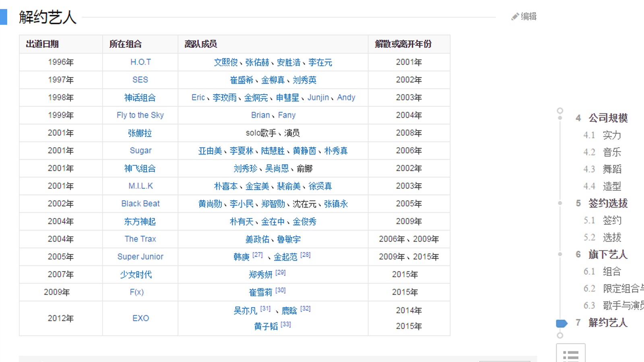Open the 张娜拉 link
Viewport: 644px width, 362px height.
(140, 133)
